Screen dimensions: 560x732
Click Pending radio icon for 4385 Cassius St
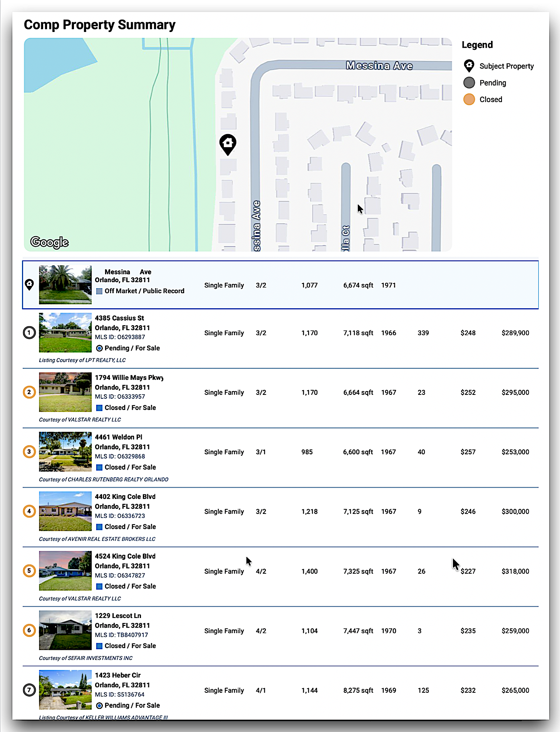pos(99,348)
